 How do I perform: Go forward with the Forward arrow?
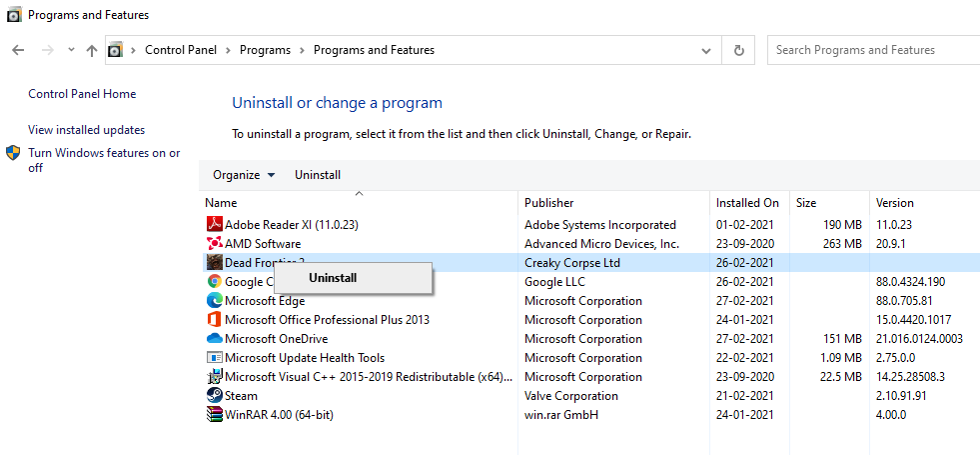click(x=47, y=50)
